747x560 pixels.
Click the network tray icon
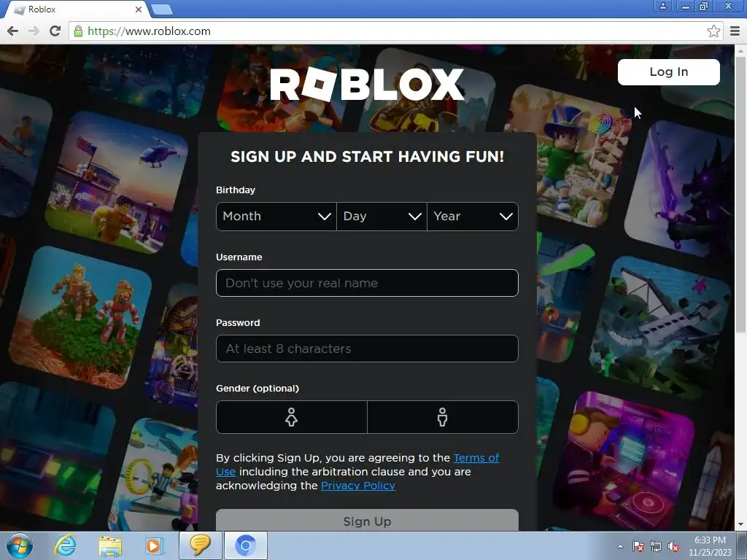point(656,546)
